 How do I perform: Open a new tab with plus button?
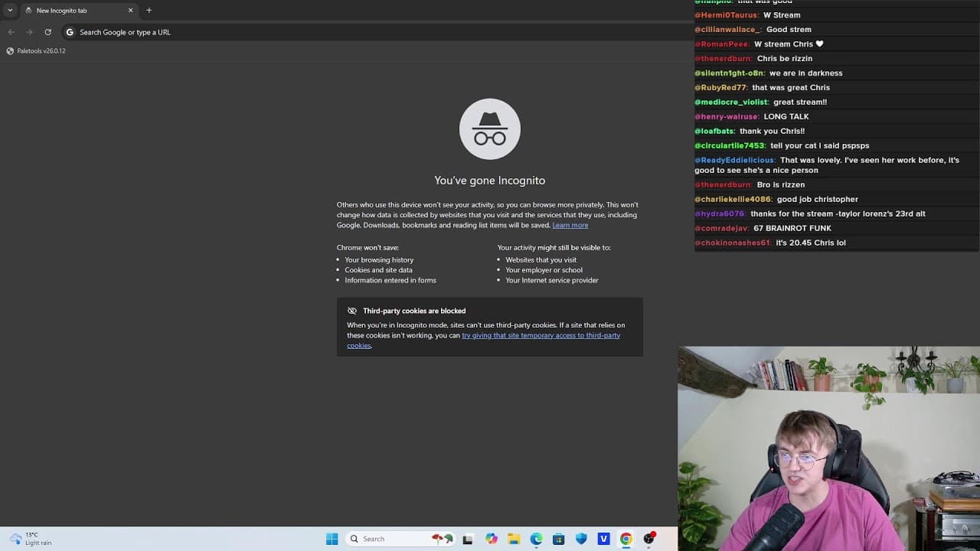(149, 10)
